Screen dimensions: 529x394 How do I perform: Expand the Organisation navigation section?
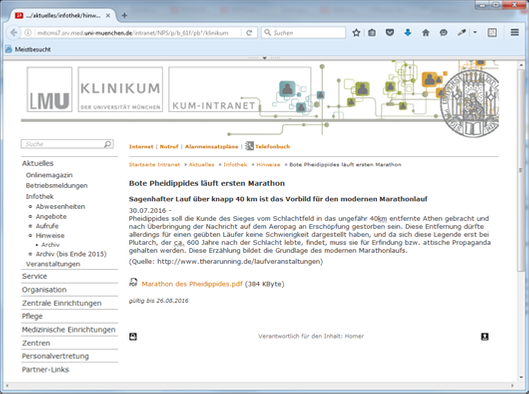44,290
